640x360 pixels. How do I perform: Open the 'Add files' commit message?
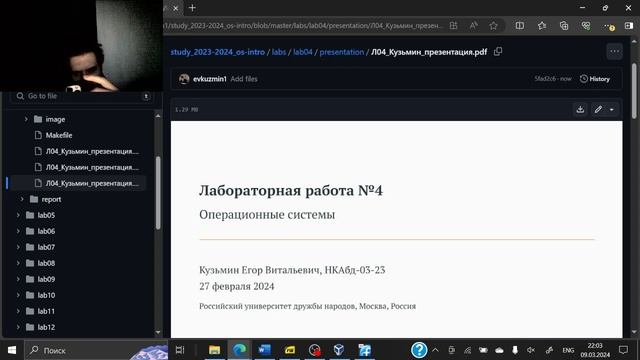click(x=244, y=79)
